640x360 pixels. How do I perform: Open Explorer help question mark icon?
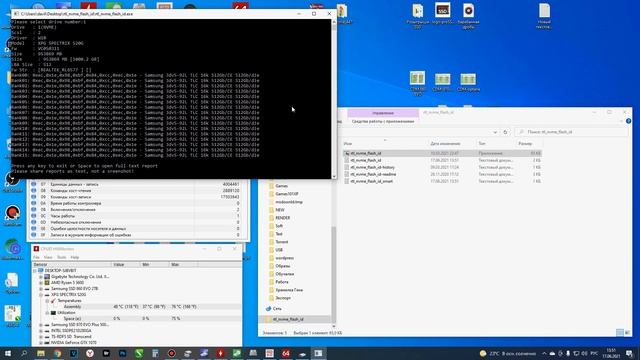pos(629,121)
